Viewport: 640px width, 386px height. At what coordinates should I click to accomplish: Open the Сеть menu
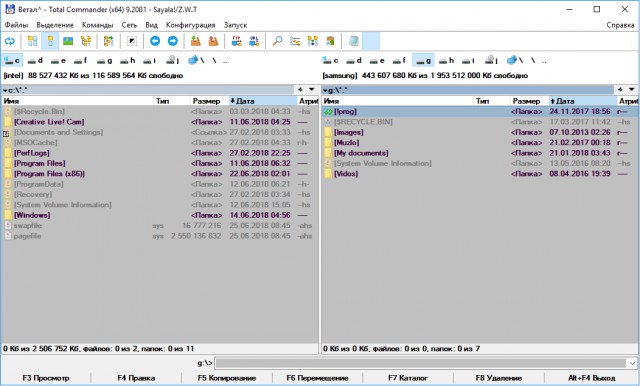pyautogui.click(x=129, y=25)
